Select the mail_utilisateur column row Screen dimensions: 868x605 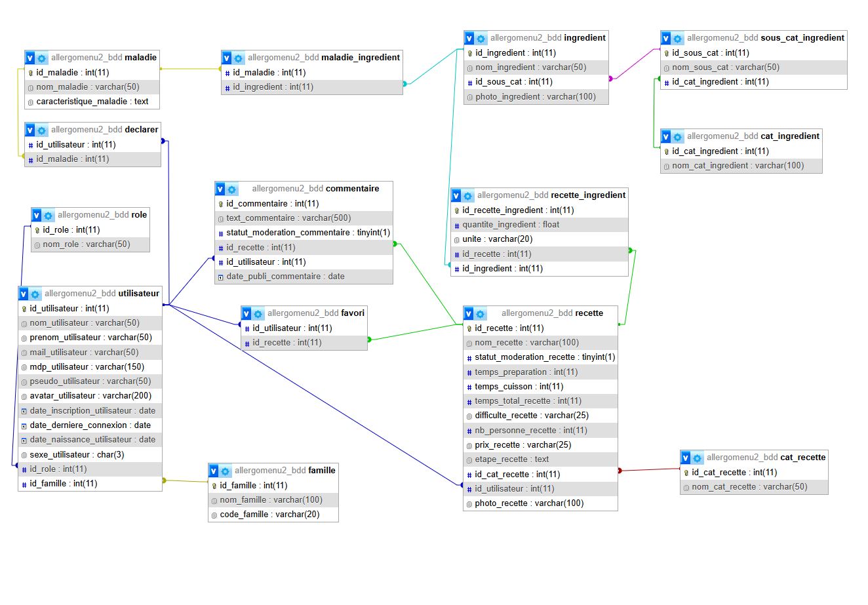click(84, 352)
